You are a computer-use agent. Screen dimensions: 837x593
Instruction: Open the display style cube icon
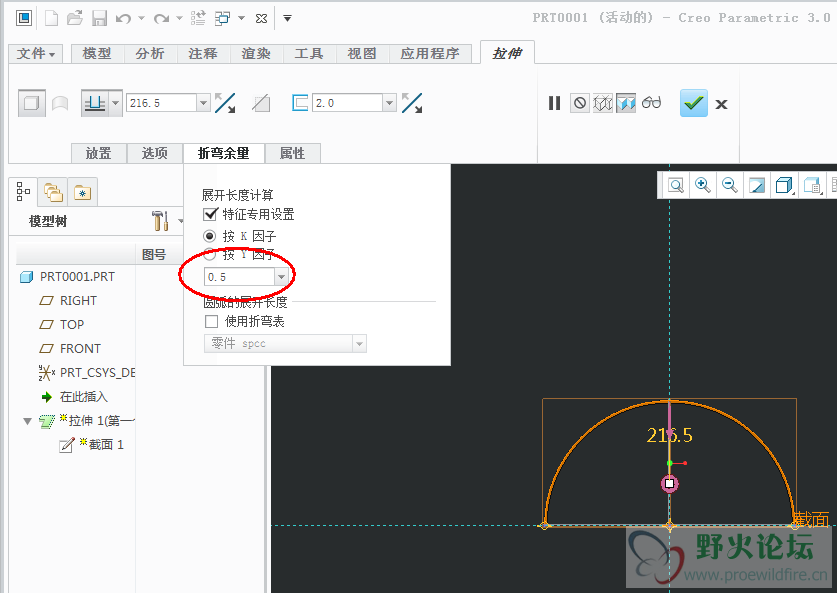point(784,185)
